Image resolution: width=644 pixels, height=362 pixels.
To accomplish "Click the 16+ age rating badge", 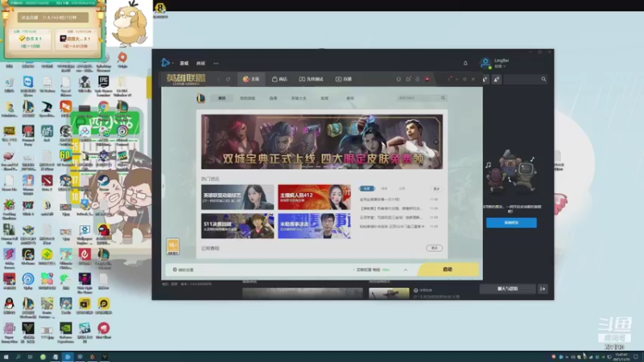I will point(172,246).
